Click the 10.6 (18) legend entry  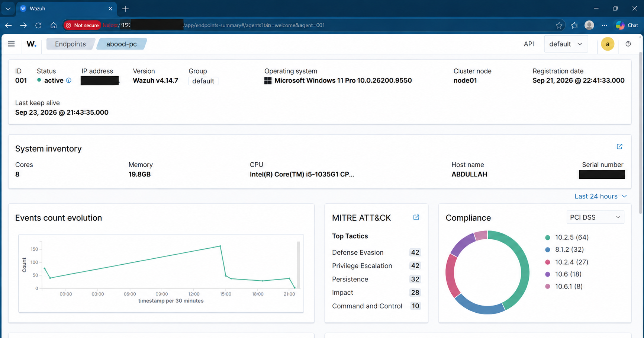pyautogui.click(x=563, y=274)
